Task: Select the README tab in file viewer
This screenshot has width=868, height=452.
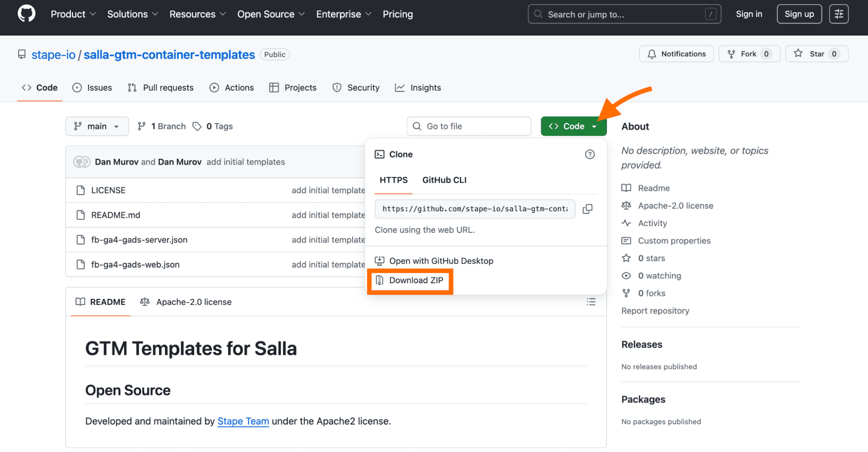Action: point(100,302)
